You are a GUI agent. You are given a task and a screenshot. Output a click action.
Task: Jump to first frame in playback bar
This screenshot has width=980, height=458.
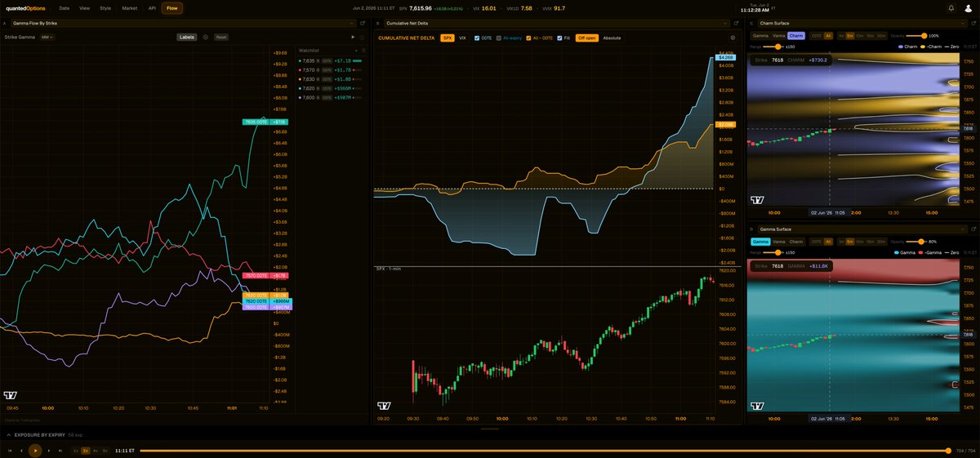10,450
